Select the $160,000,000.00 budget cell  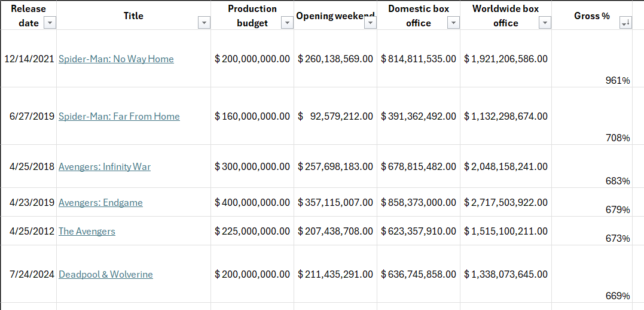252,116
